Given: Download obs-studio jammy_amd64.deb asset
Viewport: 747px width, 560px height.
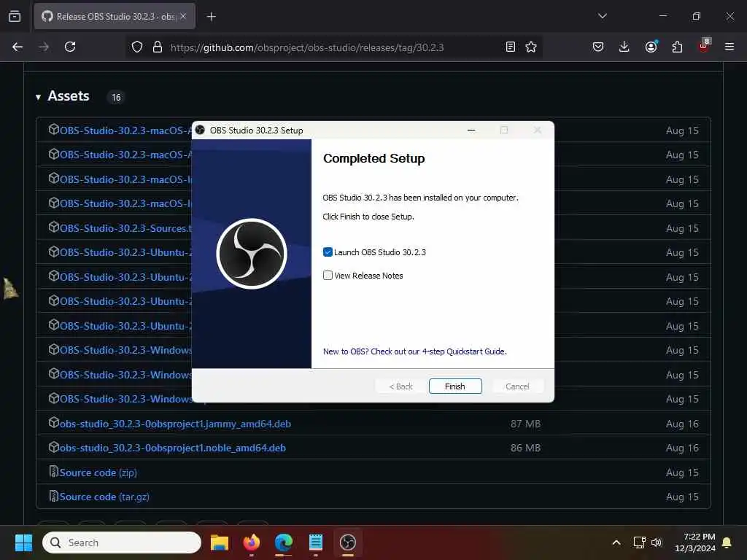Looking at the screenshot, I should click(x=175, y=424).
